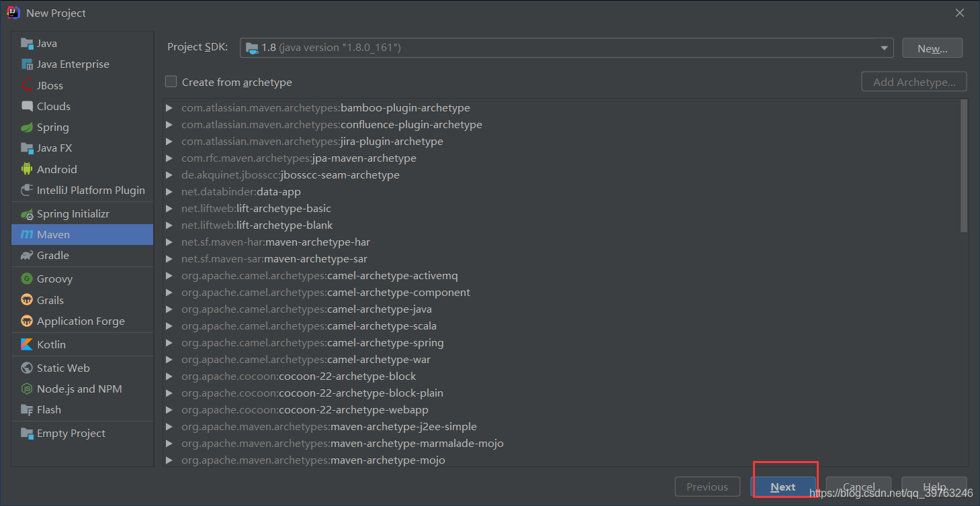Click the Flash folder icon

point(27,410)
